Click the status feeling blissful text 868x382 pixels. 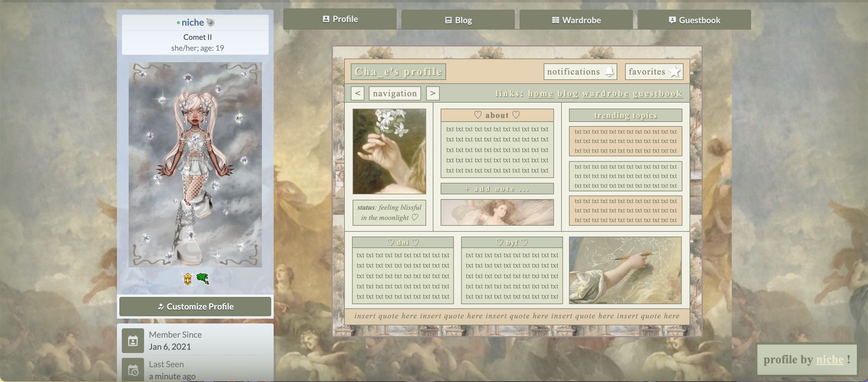(x=389, y=213)
